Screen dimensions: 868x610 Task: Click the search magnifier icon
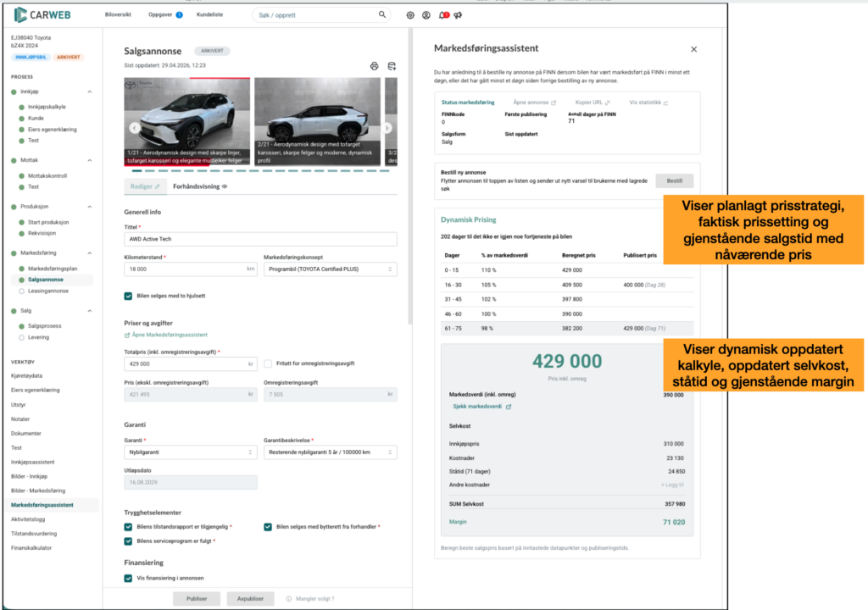click(x=382, y=15)
